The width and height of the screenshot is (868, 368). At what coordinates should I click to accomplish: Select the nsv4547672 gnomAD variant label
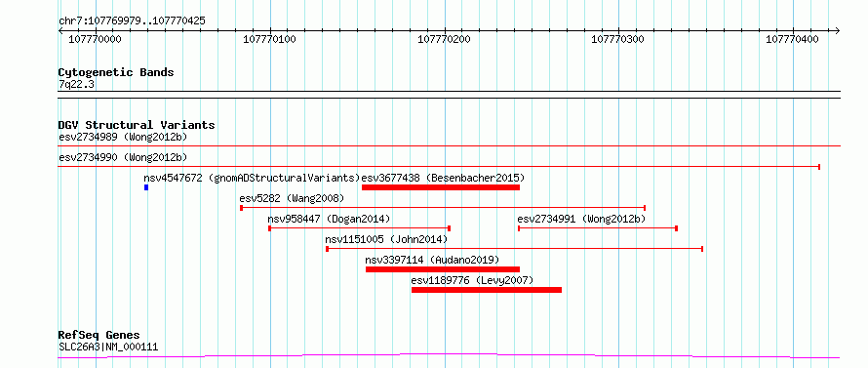[252, 178]
